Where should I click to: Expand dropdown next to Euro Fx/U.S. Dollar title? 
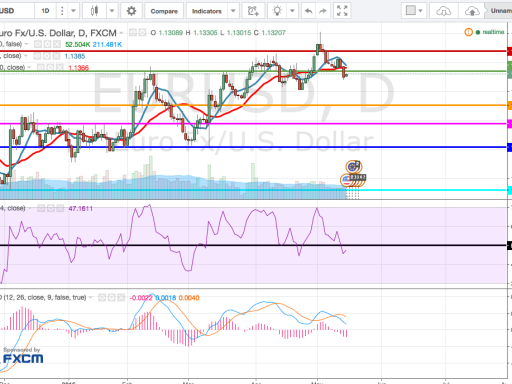122,33
